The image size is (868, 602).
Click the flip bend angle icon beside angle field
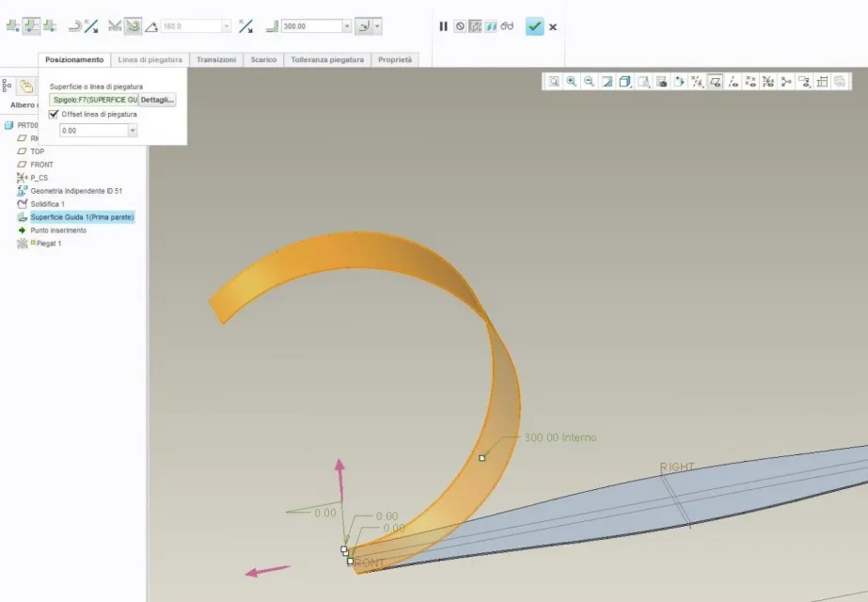point(245,26)
